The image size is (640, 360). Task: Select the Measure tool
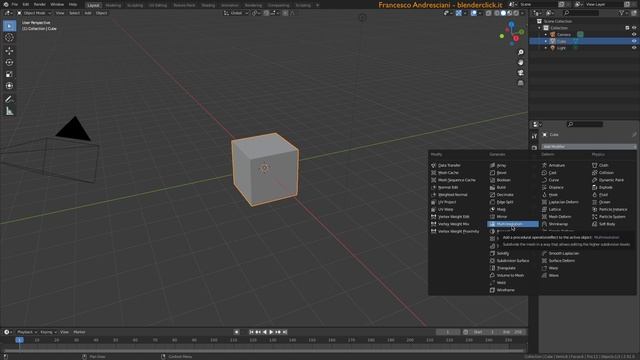coord(9,111)
